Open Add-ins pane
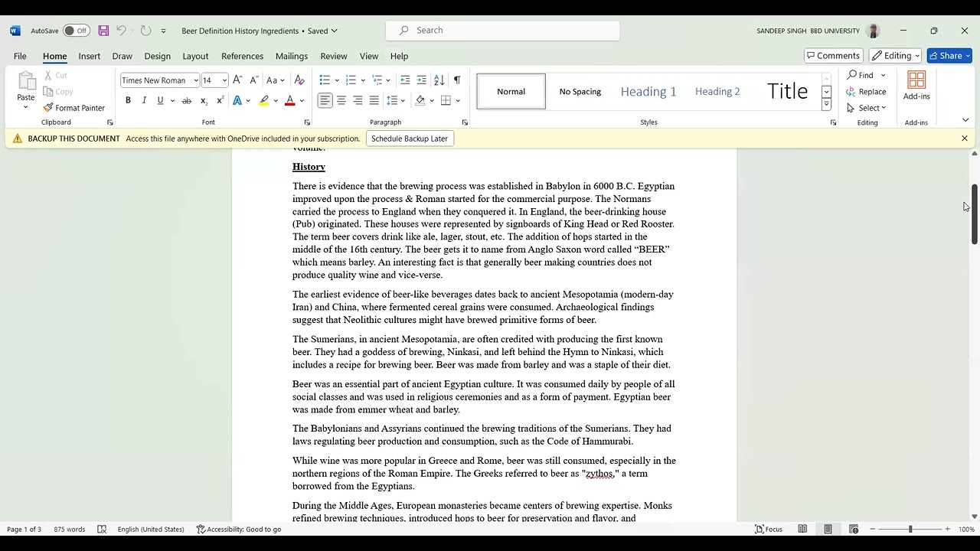 point(916,86)
